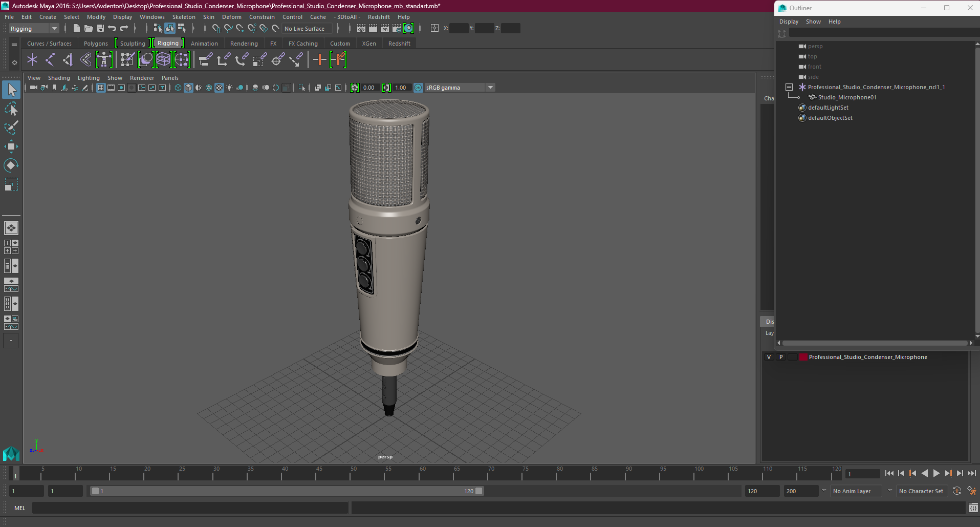Expand collapsed status line section after redo
Image resolution: width=980 pixels, height=527 pixels.
pyautogui.click(x=135, y=29)
